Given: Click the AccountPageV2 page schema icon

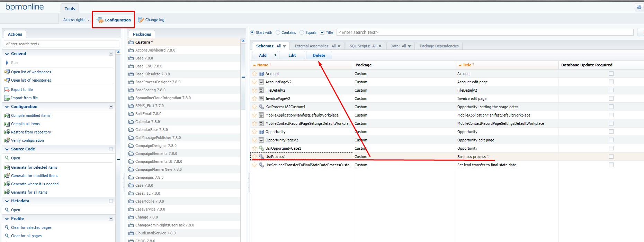Looking at the screenshot, I should pos(261,82).
